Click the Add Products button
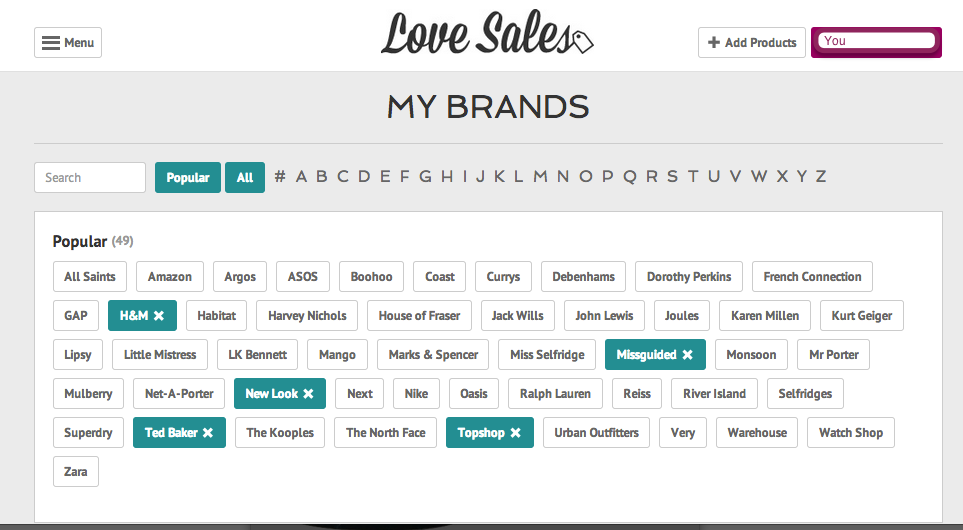Screen dimensions: 963x530 (x=752, y=42)
